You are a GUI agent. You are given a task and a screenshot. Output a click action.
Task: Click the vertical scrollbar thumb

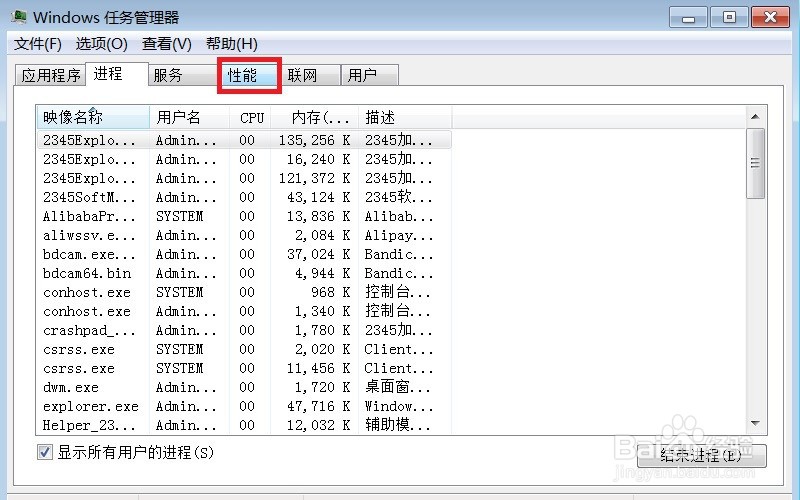pos(756,163)
